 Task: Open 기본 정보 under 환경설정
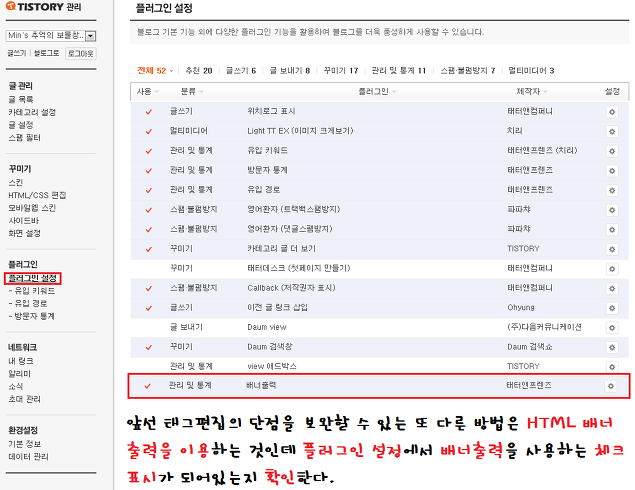click(x=24, y=444)
